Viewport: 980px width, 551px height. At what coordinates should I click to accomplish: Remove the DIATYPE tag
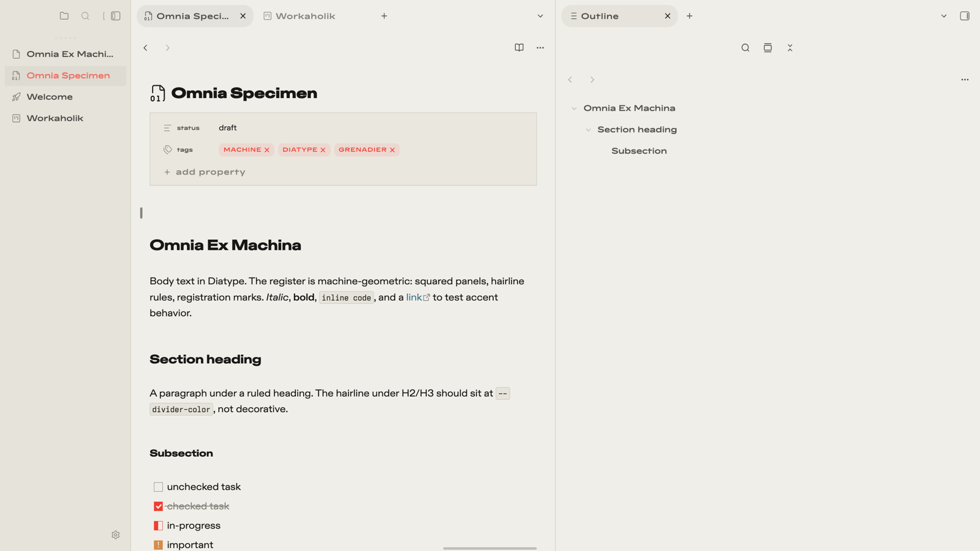(x=323, y=150)
